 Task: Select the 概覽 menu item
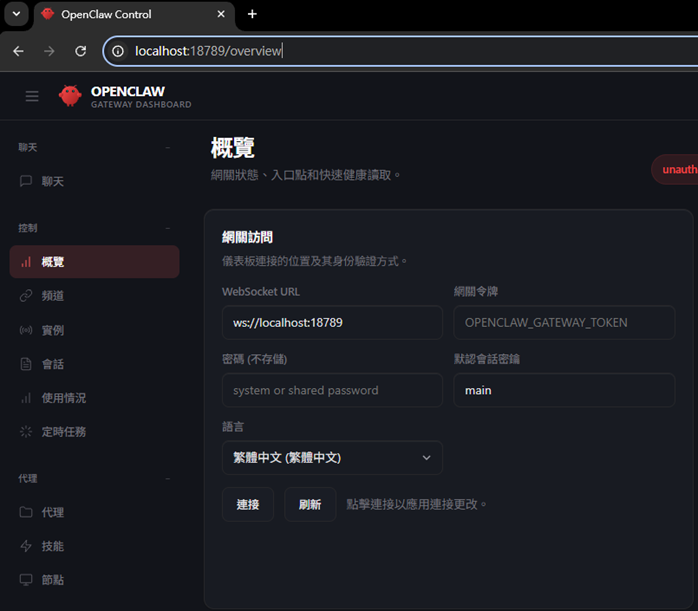click(x=95, y=262)
